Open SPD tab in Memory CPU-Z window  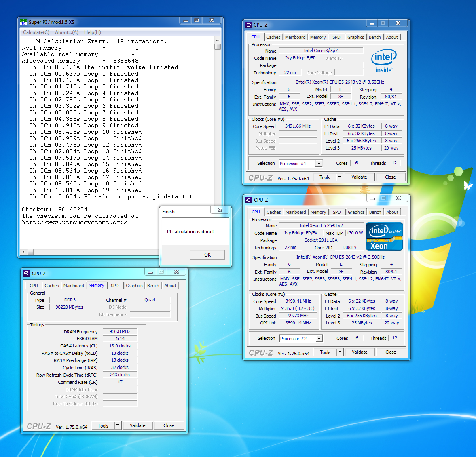click(x=115, y=286)
